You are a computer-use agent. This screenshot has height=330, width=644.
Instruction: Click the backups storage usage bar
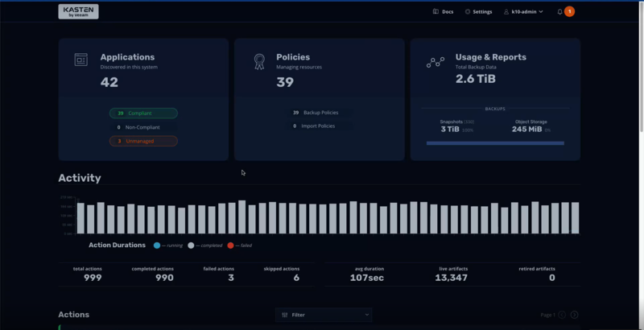(x=495, y=143)
